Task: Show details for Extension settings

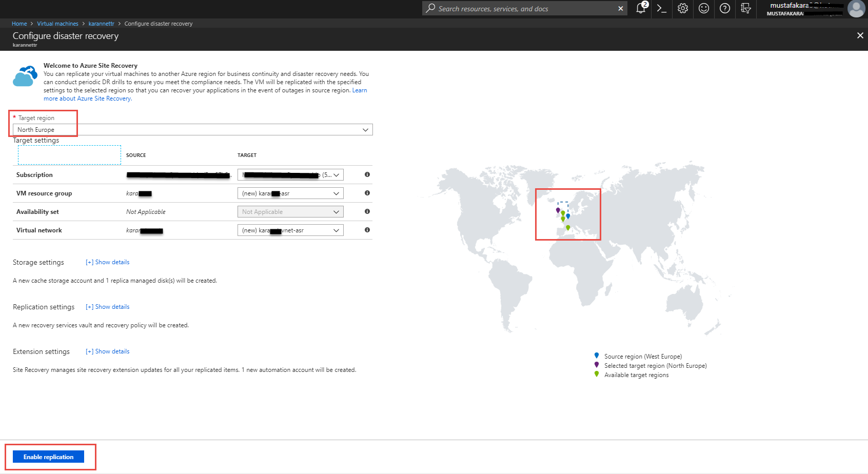Action: 108,351
